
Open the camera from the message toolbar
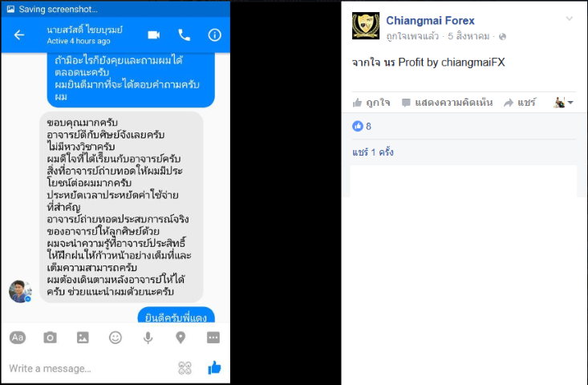click(x=50, y=338)
